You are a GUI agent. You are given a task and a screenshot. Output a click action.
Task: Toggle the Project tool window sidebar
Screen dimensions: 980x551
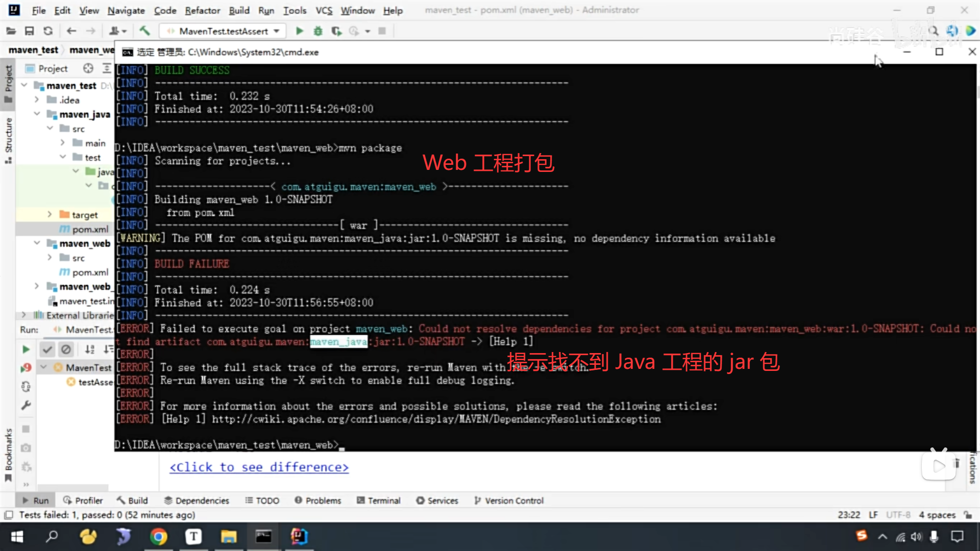(x=8, y=84)
